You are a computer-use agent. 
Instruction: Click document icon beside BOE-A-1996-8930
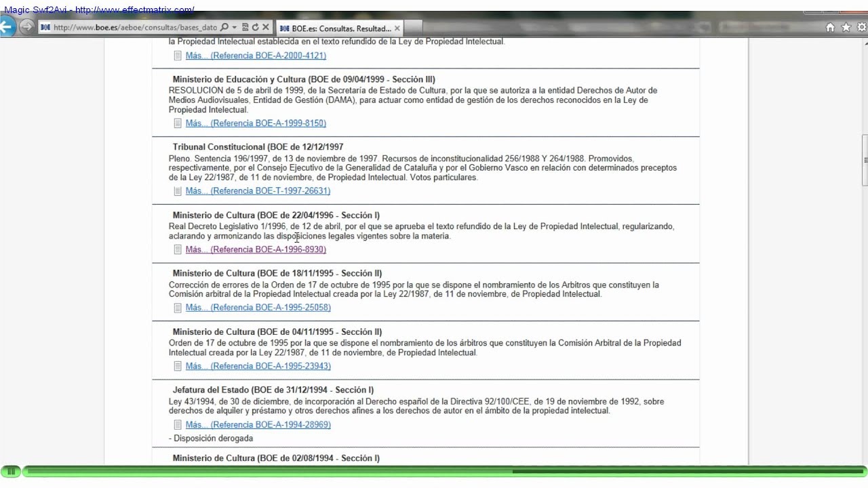pos(178,249)
